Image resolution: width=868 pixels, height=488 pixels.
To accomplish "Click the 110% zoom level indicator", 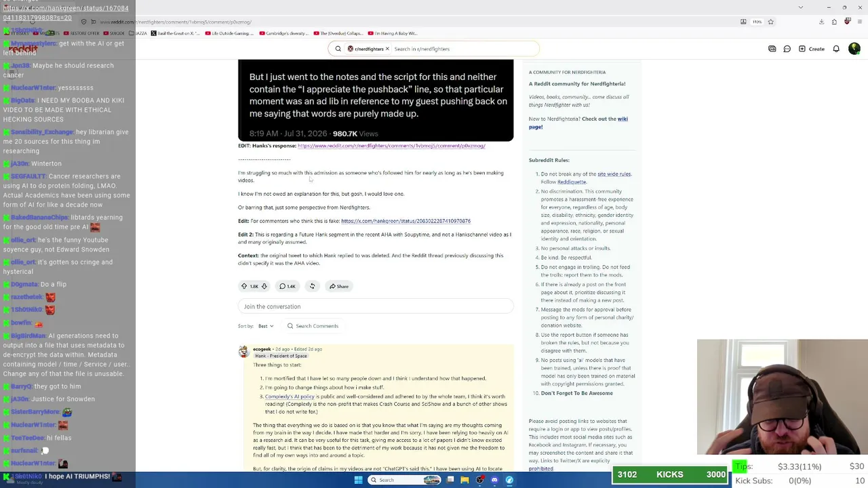I will pos(757,22).
